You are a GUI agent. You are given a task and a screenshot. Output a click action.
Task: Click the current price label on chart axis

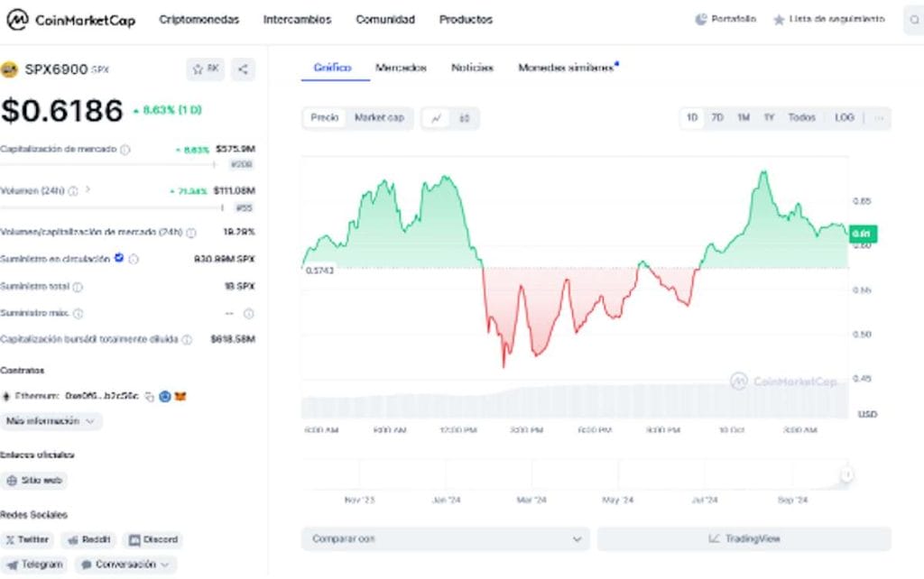click(864, 234)
